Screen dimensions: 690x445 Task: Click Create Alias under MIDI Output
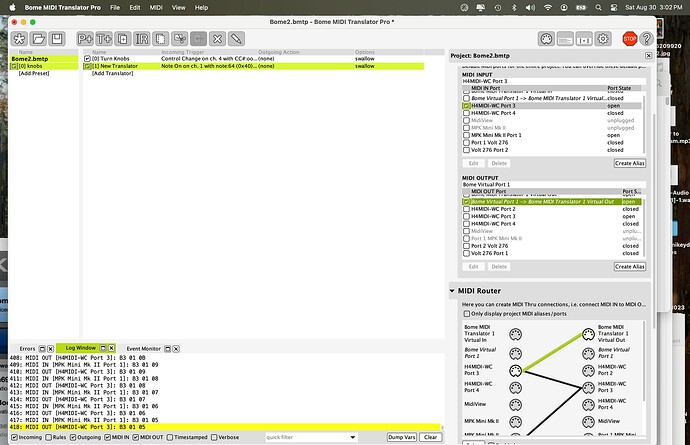[630, 267]
